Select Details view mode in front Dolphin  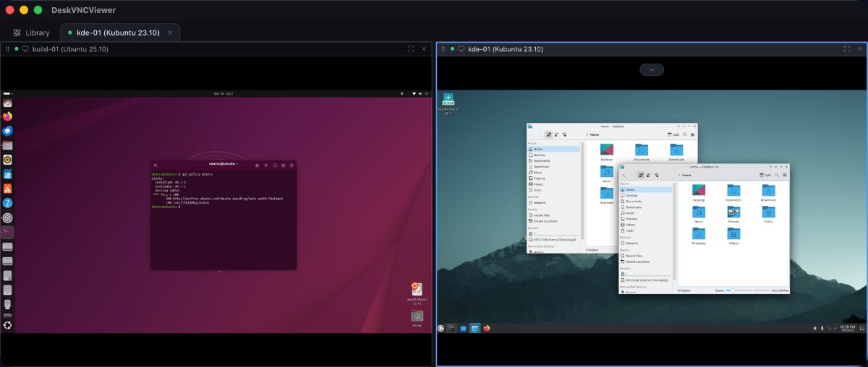pyautogui.click(x=657, y=175)
